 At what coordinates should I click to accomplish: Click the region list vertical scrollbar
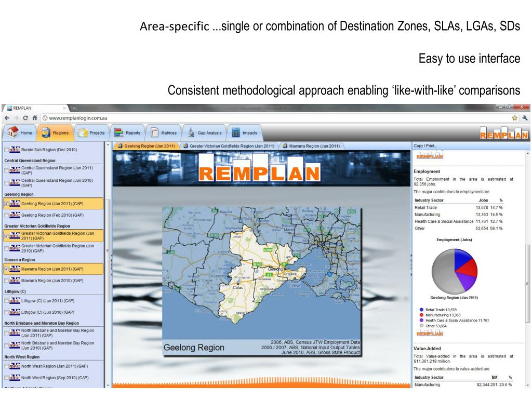(x=108, y=250)
